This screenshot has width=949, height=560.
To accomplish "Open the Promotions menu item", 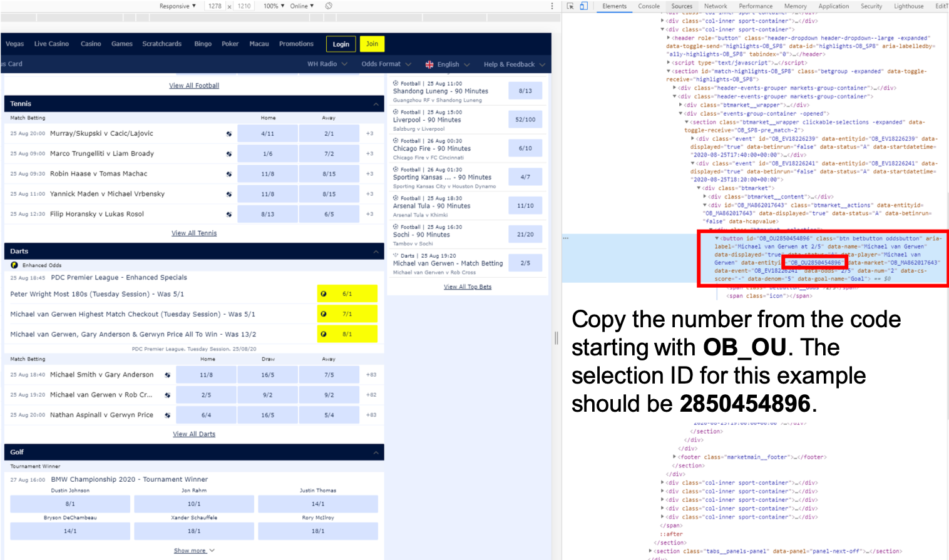I will [x=296, y=44].
